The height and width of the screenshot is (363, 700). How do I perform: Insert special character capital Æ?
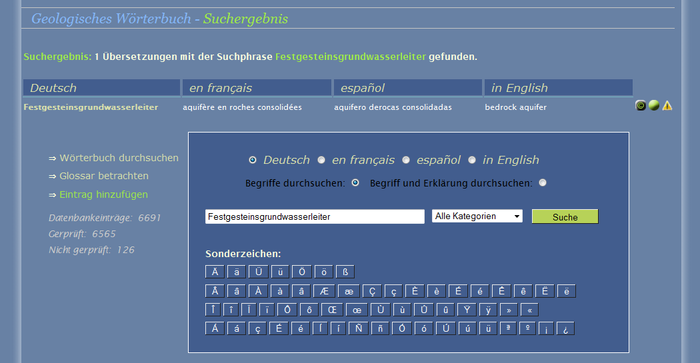324,291
